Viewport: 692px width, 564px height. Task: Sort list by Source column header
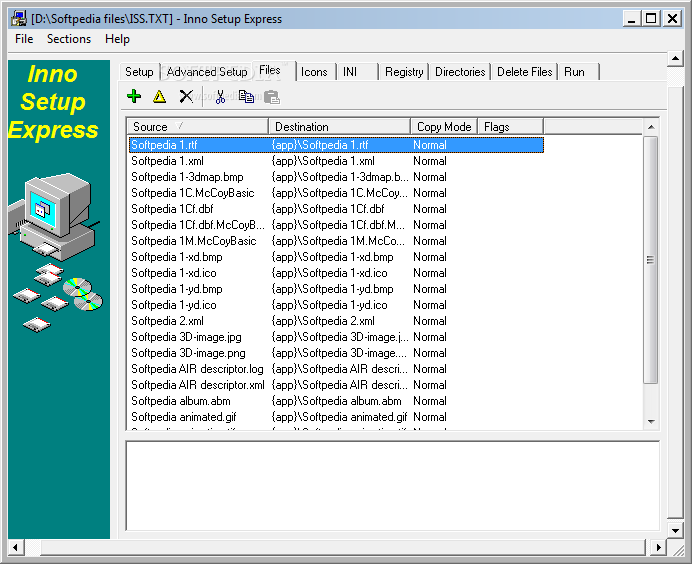point(198,127)
